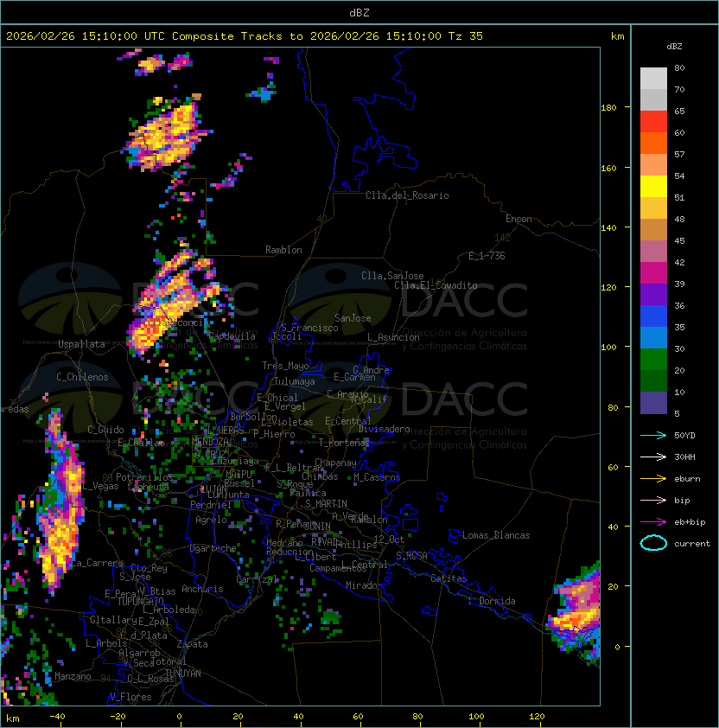The image size is (719, 728).
Task: Select the L_Dormida map label
Action: (492, 601)
